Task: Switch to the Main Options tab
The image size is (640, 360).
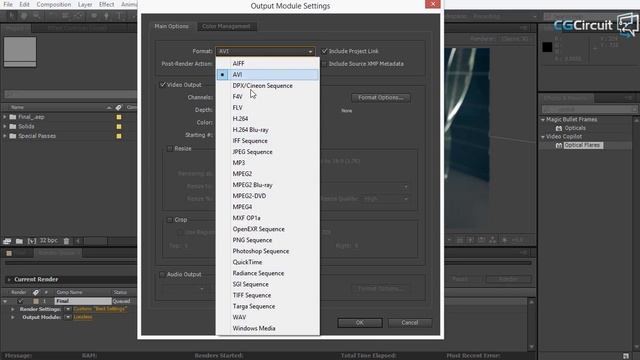Action: point(171,26)
